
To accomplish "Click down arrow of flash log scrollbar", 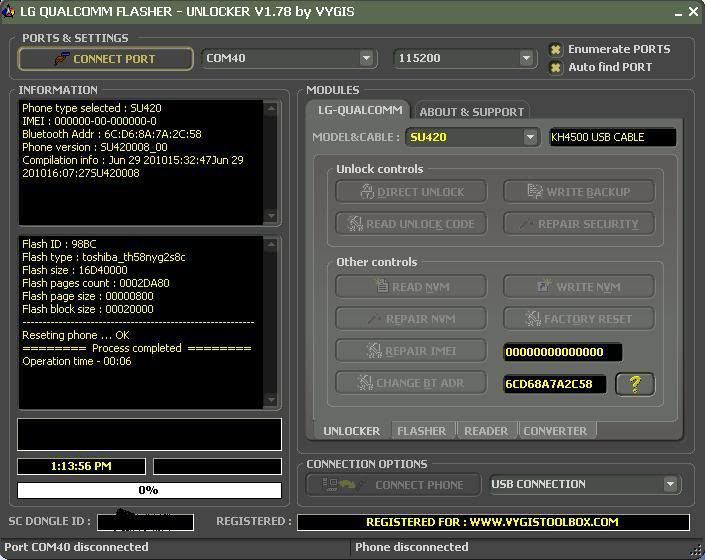I will 271,400.
